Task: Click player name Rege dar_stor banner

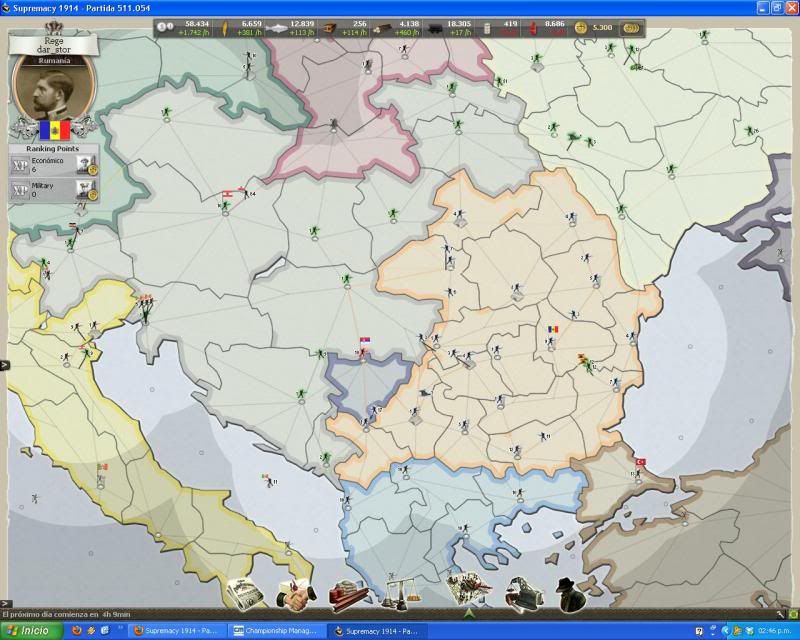Action: tap(54, 45)
